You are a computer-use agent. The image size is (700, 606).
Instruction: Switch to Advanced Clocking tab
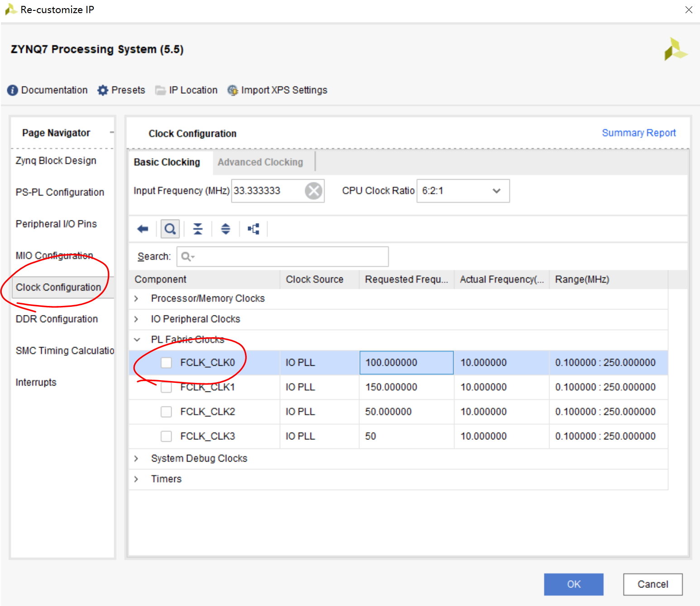260,162
